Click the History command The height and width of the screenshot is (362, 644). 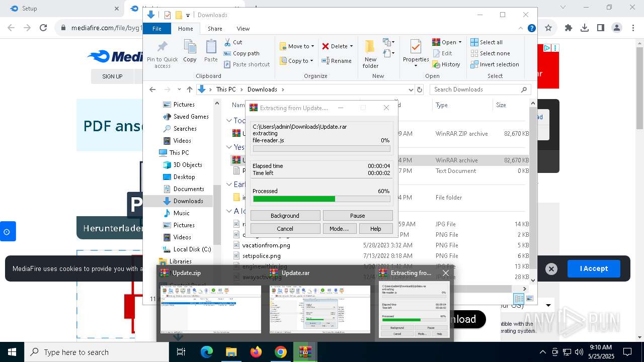tap(446, 64)
